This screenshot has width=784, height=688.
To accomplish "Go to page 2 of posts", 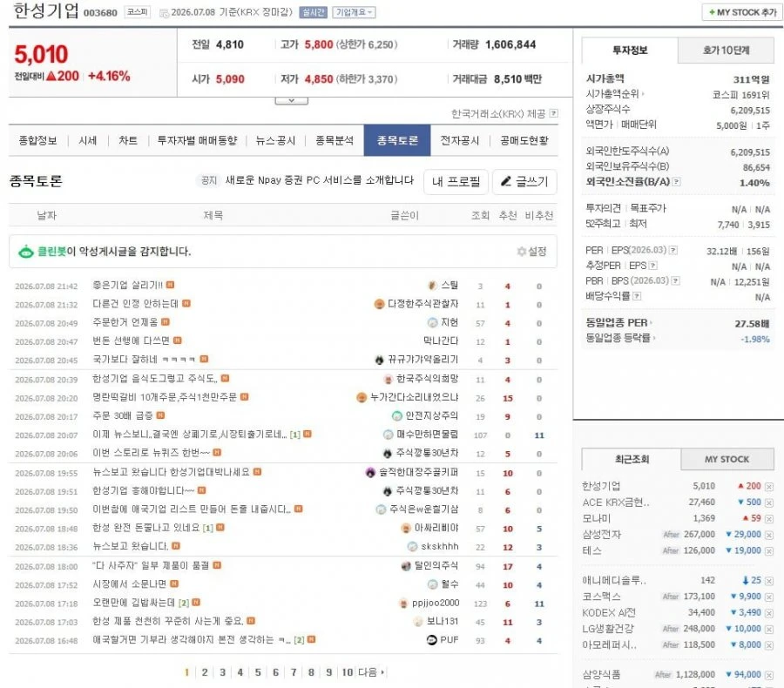I will pyautogui.click(x=205, y=672).
